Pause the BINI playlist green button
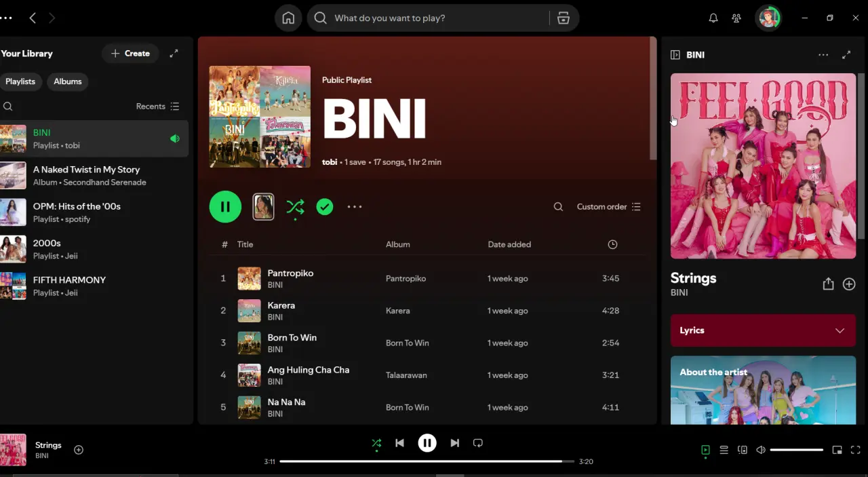The width and height of the screenshot is (868, 477). coord(225,206)
